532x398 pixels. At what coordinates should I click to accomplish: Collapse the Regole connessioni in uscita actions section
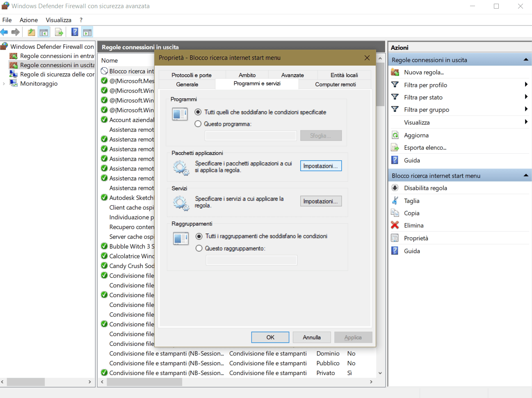pyautogui.click(x=525, y=60)
